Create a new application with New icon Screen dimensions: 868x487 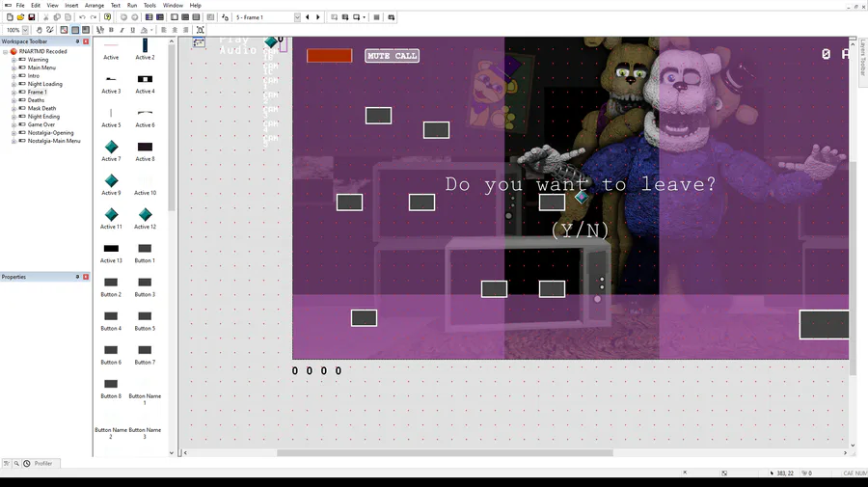10,17
